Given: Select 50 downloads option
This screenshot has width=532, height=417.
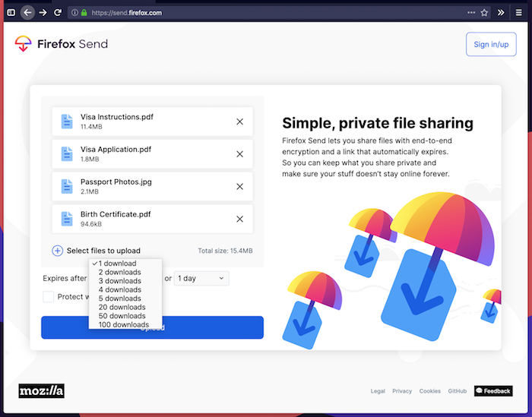Looking at the screenshot, I should click(x=125, y=316).
